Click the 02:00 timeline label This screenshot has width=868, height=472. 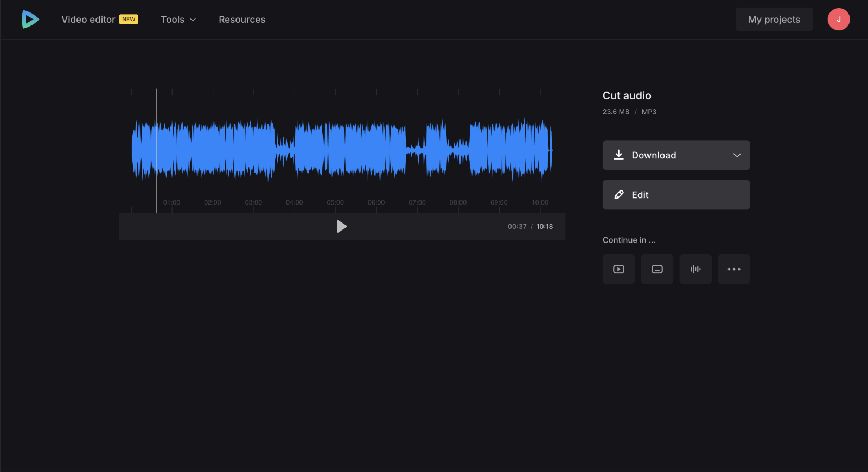tap(213, 202)
